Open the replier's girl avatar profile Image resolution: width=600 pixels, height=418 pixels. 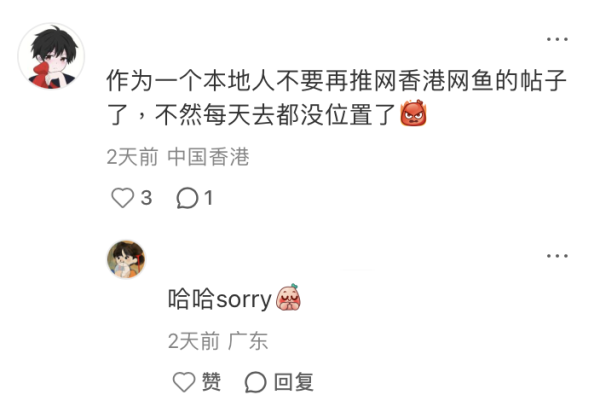coord(126,259)
